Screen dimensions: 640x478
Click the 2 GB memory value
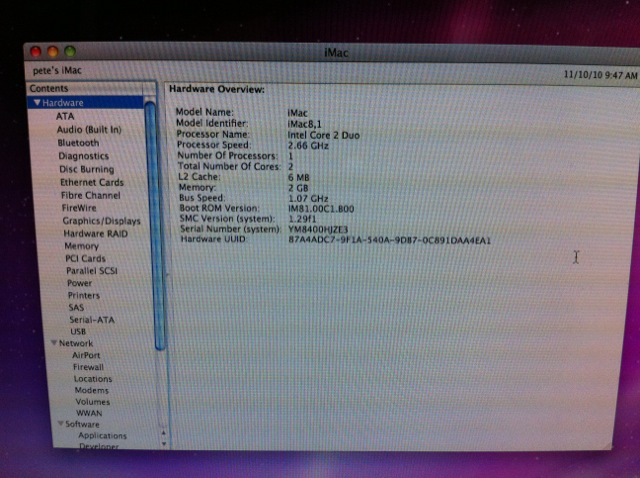pos(298,188)
